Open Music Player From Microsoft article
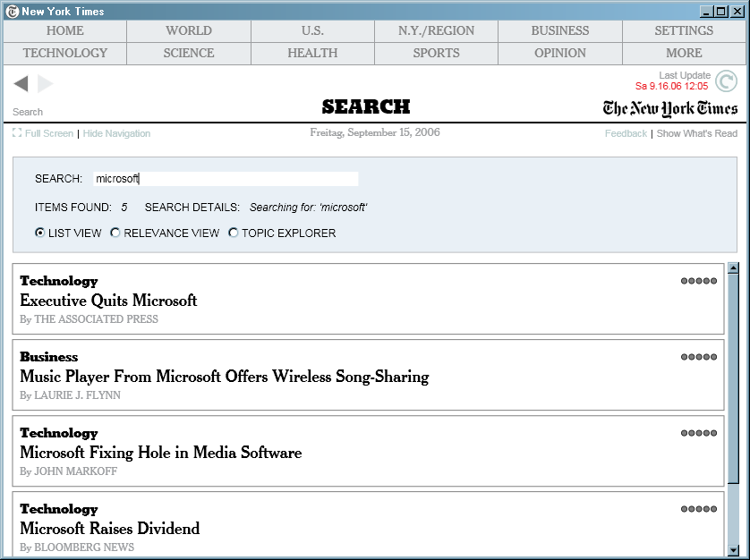 225,377
